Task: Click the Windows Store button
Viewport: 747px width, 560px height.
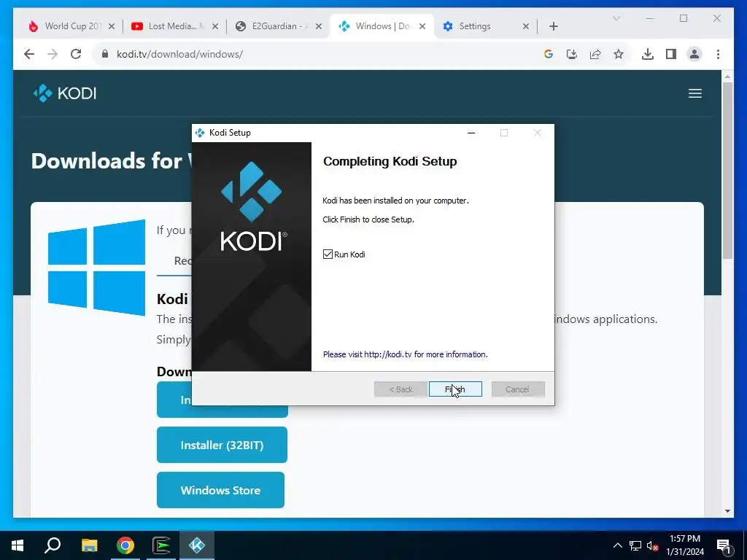Action: [x=220, y=490]
